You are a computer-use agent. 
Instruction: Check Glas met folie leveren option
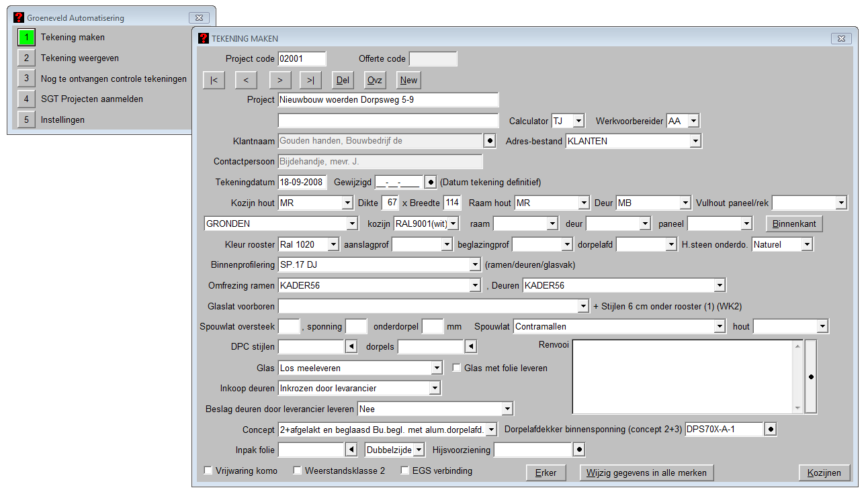tap(457, 368)
